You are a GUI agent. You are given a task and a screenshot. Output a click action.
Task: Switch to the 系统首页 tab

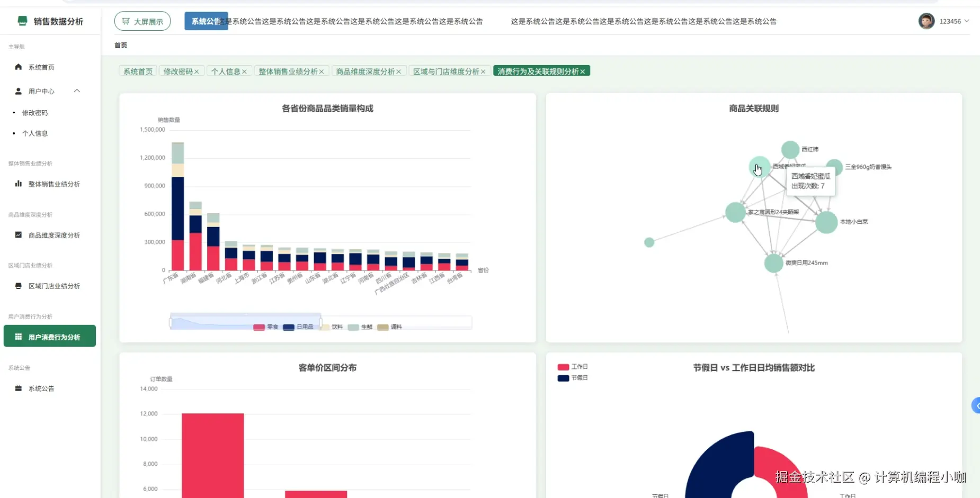(x=138, y=71)
